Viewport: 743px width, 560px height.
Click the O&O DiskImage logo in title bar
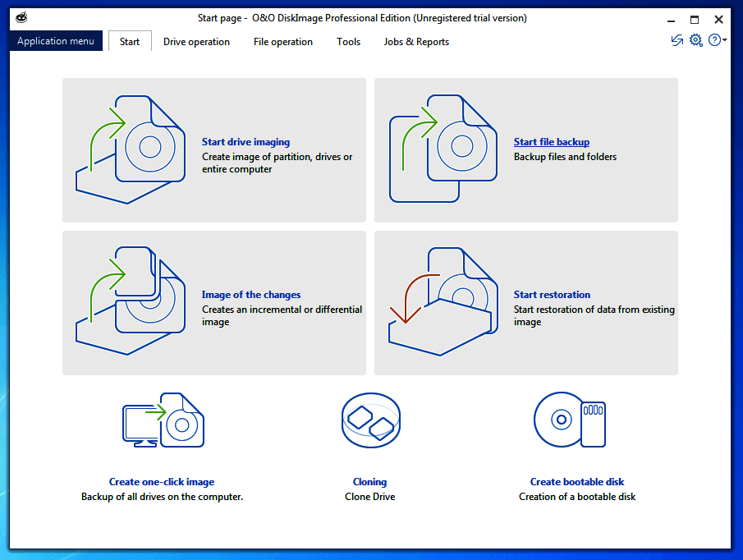tap(21, 16)
